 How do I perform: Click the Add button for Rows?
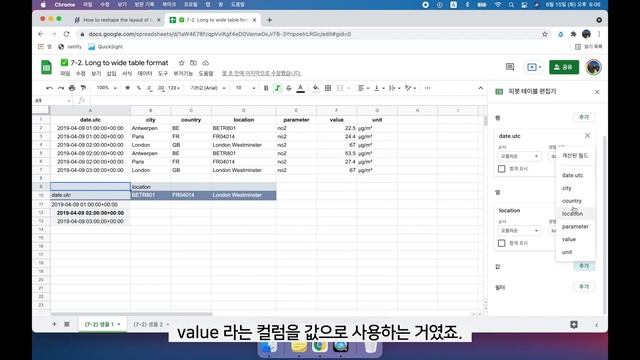click(x=584, y=117)
